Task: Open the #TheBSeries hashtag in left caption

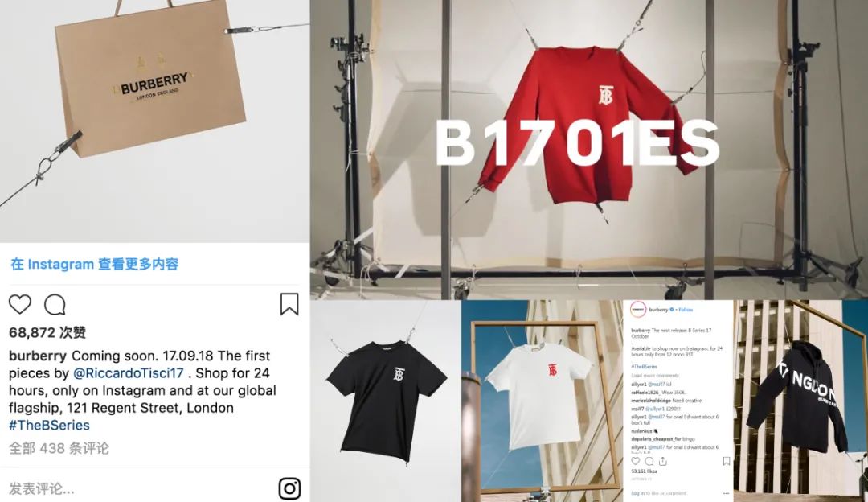Action: [49, 425]
